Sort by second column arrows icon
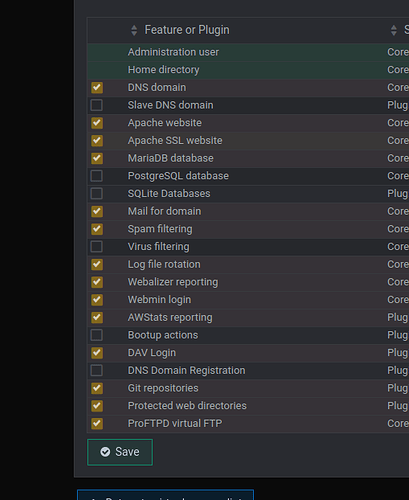The image size is (409, 500). [394, 30]
